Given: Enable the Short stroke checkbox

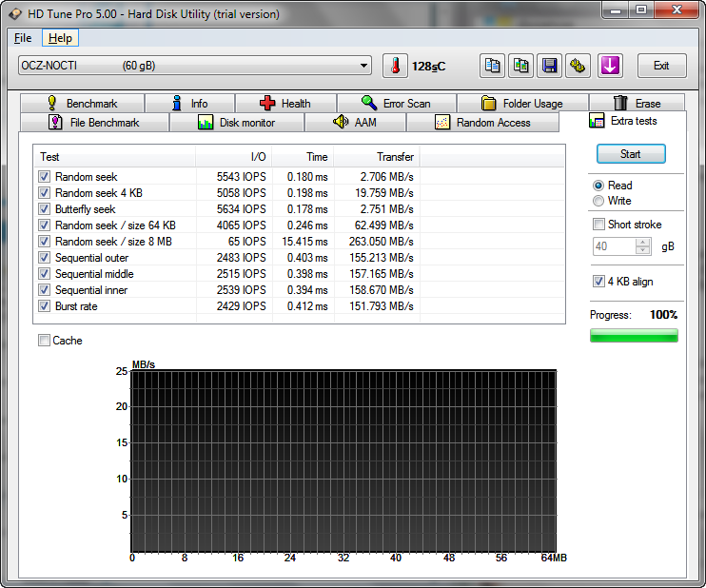Looking at the screenshot, I should (598, 225).
